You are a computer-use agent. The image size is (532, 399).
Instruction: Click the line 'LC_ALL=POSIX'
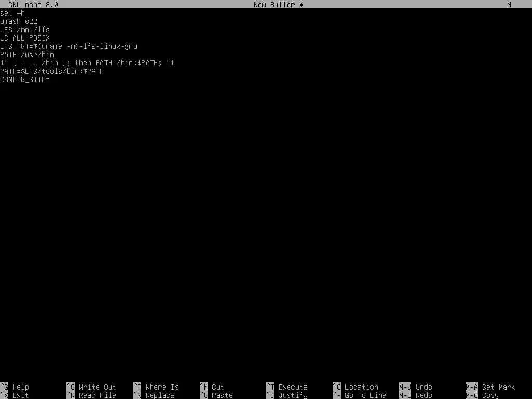click(25, 38)
